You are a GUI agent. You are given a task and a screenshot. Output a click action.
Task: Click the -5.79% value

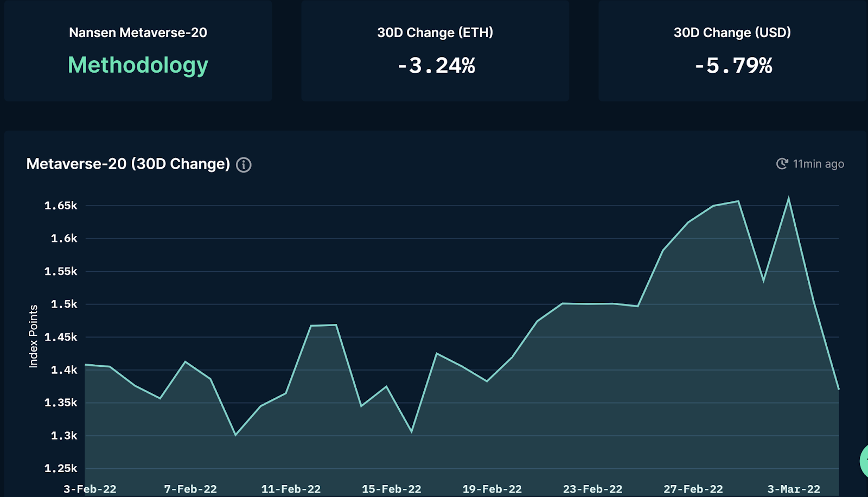click(x=733, y=66)
